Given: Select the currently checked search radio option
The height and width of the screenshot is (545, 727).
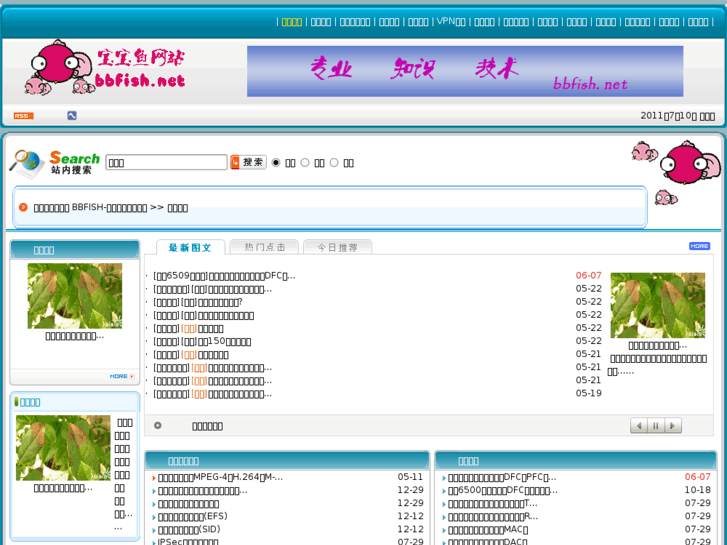Looking at the screenshot, I should (276, 162).
